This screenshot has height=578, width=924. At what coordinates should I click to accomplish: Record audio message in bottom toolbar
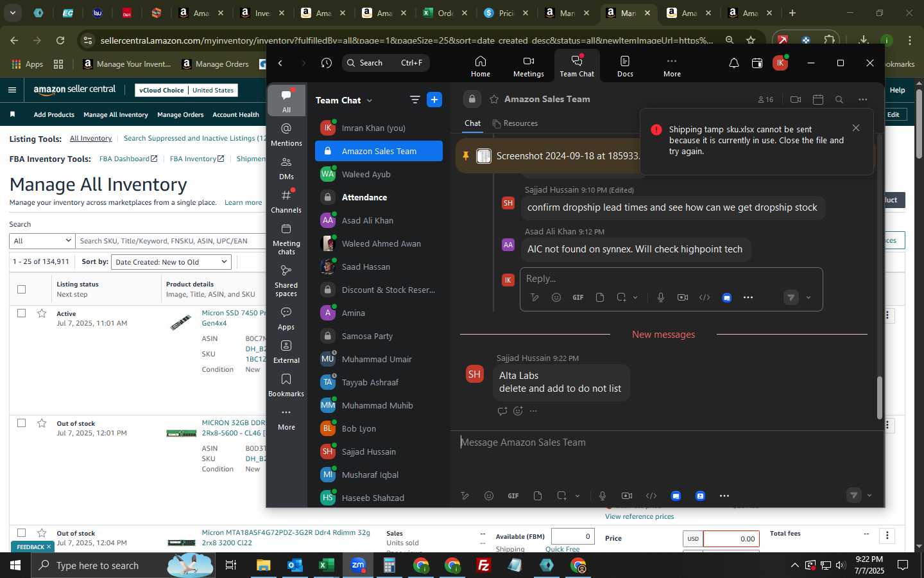tap(603, 496)
